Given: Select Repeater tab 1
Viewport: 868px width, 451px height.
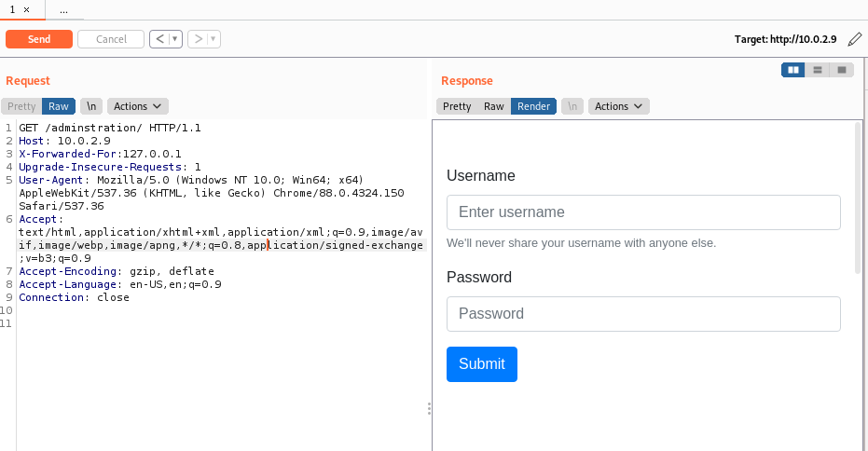Looking at the screenshot, I should coord(12,10).
